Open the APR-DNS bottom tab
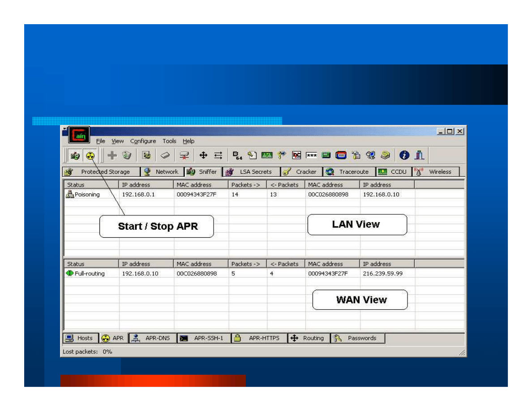The image size is (532, 411). pos(152,338)
